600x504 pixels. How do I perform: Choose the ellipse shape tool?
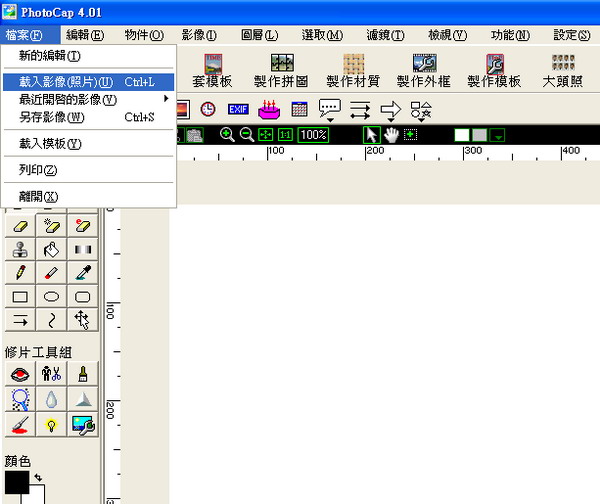click(x=52, y=296)
